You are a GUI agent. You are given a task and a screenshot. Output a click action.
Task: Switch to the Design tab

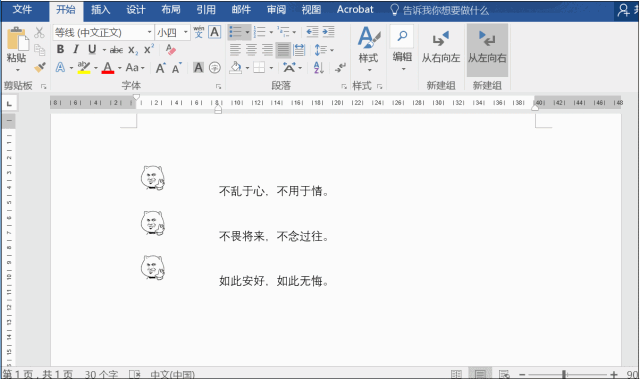136,9
